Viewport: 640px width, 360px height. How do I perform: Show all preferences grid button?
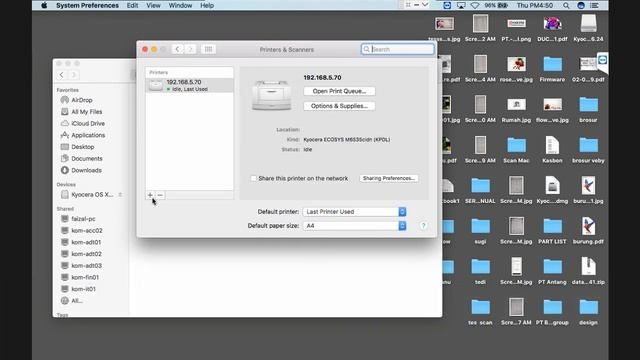click(x=208, y=49)
